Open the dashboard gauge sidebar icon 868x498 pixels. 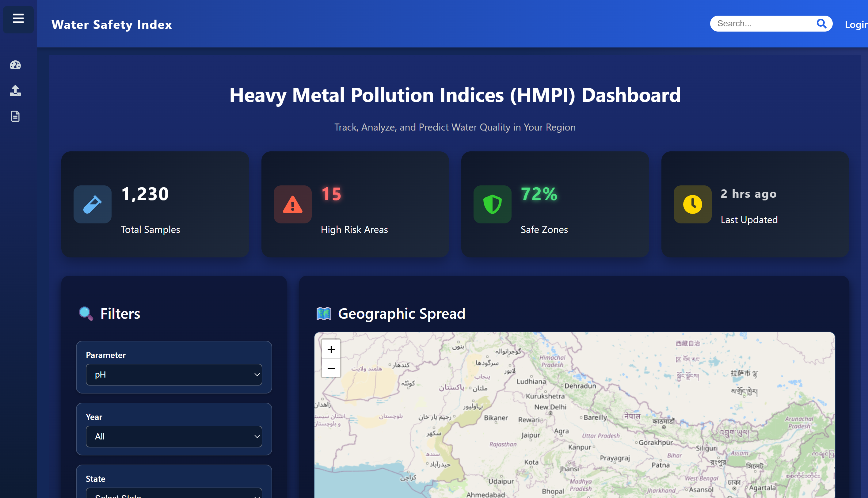(15, 65)
